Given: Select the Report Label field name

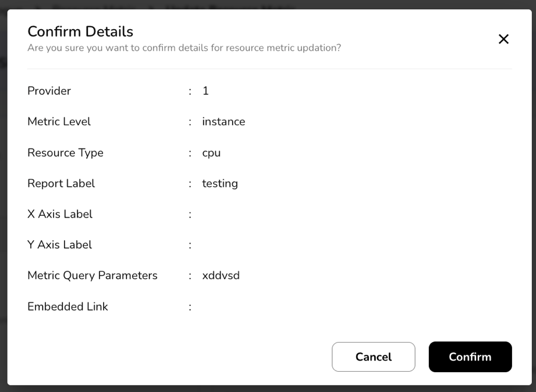Looking at the screenshot, I should tap(61, 183).
